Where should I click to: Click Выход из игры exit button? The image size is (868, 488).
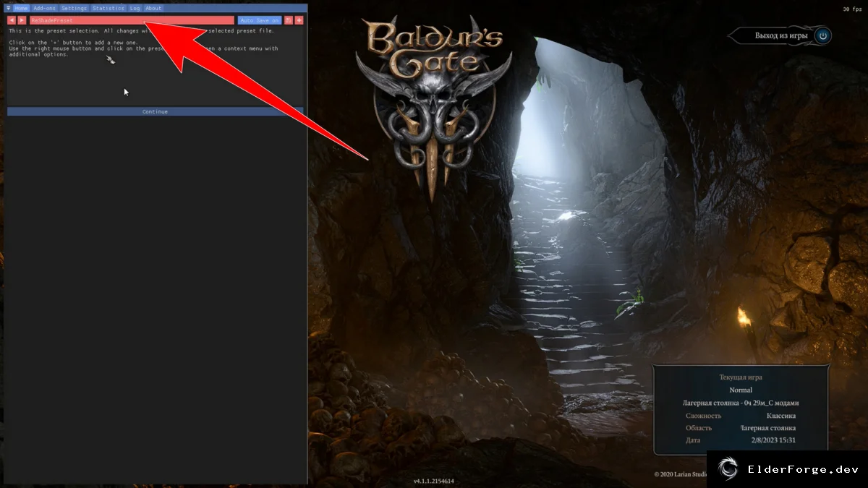pyautogui.click(x=780, y=35)
